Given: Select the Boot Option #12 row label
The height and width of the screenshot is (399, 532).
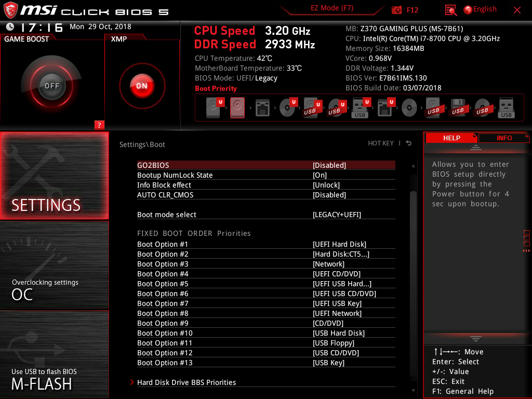Looking at the screenshot, I should (165, 353).
